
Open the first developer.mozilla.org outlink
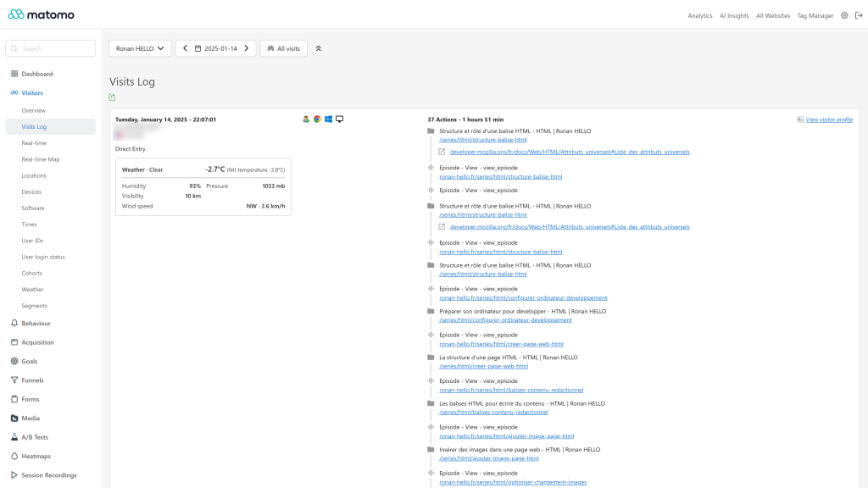570,152
